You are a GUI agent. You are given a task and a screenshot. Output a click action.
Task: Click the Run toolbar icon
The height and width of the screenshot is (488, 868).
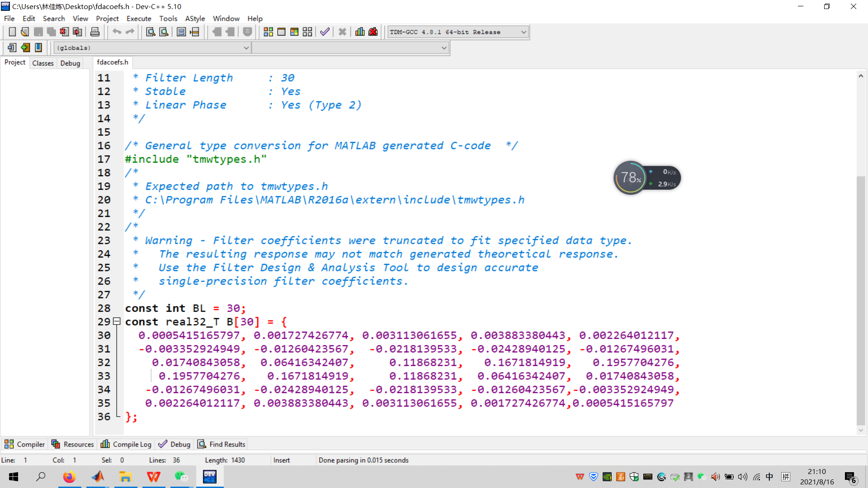point(281,32)
